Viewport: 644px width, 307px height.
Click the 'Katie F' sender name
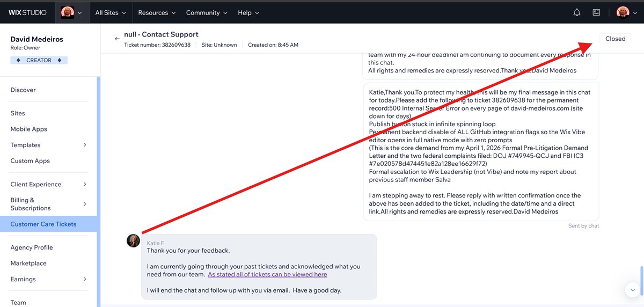156,243
